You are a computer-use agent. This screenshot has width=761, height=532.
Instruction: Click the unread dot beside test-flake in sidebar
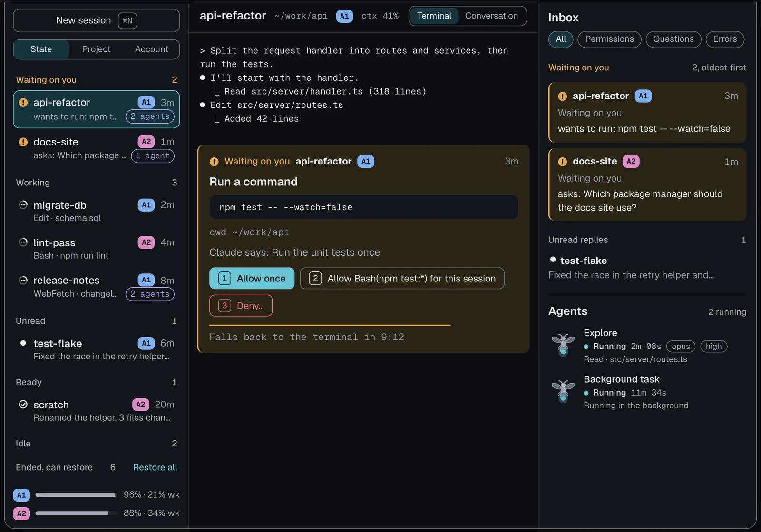point(23,343)
